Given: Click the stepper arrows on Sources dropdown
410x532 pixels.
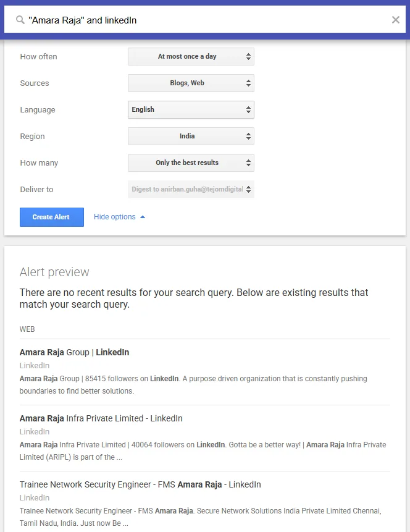Looking at the screenshot, I should 248,83.
